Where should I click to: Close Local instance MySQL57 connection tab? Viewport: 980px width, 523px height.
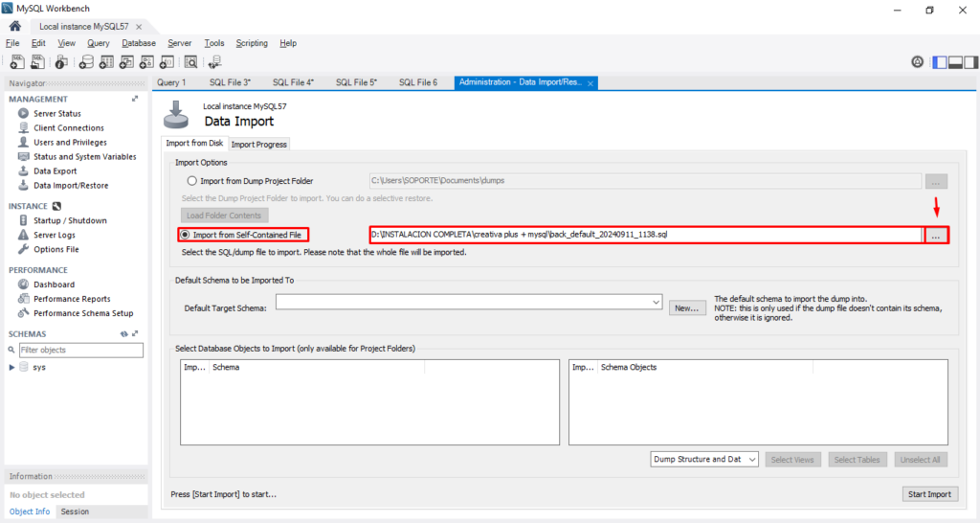coord(139,26)
